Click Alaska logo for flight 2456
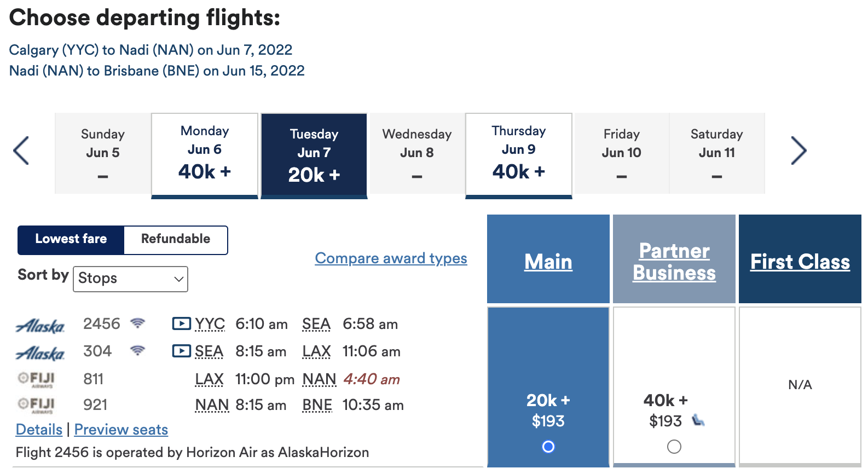 (40, 326)
